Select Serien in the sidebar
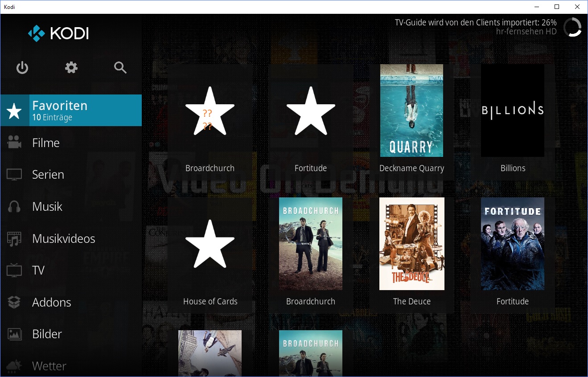 click(x=71, y=175)
